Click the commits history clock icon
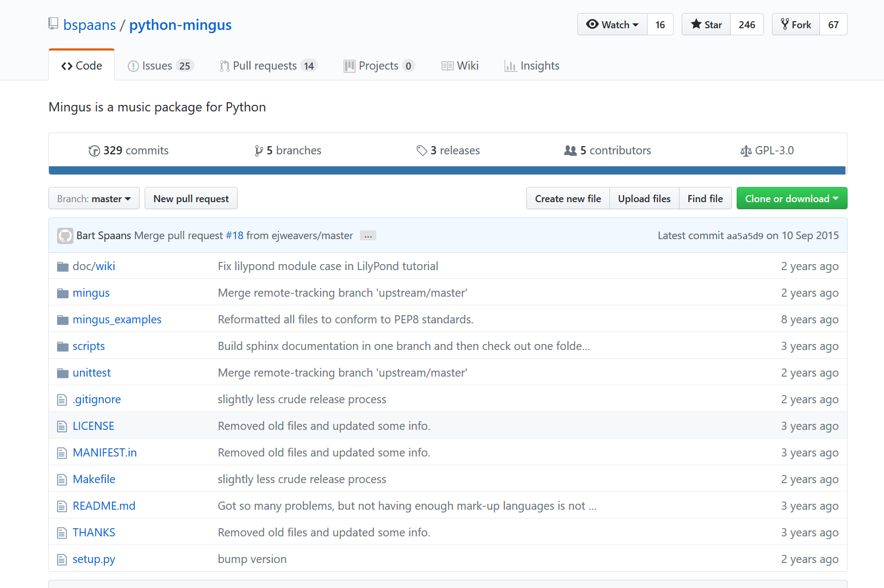The image size is (884, 588). tap(94, 151)
